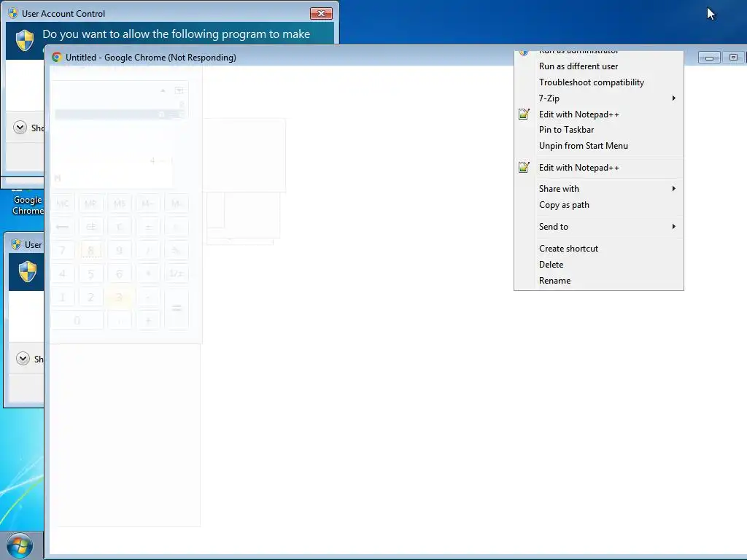The width and height of the screenshot is (747, 560).
Task: Expand the Send to submenu arrow
Action: pos(673,227)
